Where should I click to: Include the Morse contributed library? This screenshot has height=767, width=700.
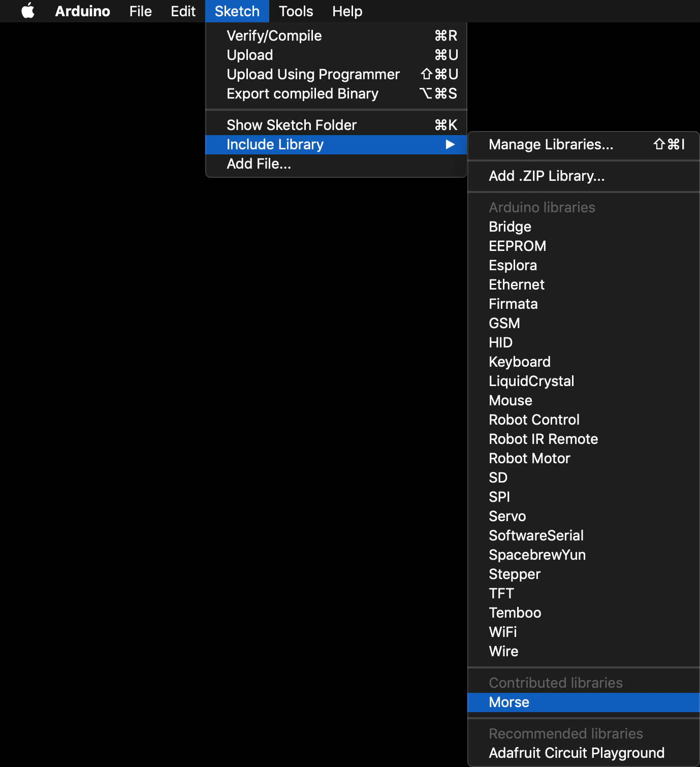click(509, 702)
